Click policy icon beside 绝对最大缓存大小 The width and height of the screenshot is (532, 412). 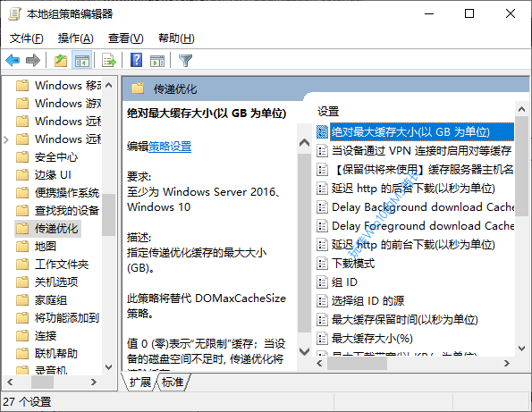click(322, 131)
